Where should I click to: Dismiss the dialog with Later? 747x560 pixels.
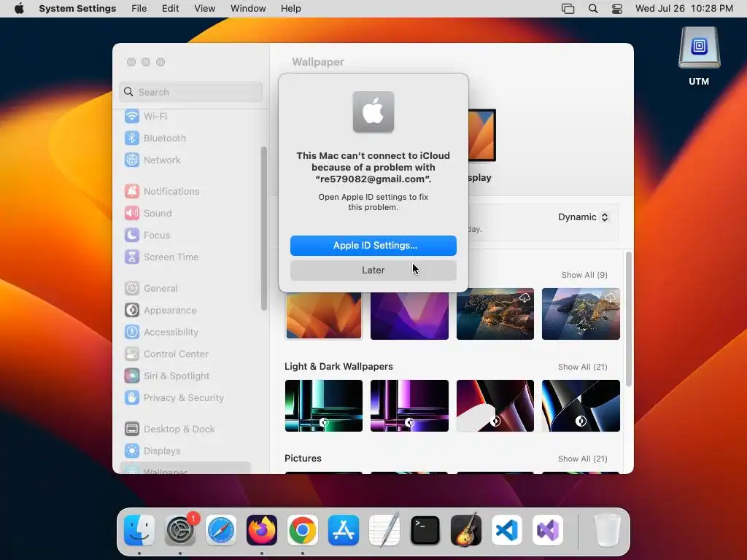coord(373,271)
